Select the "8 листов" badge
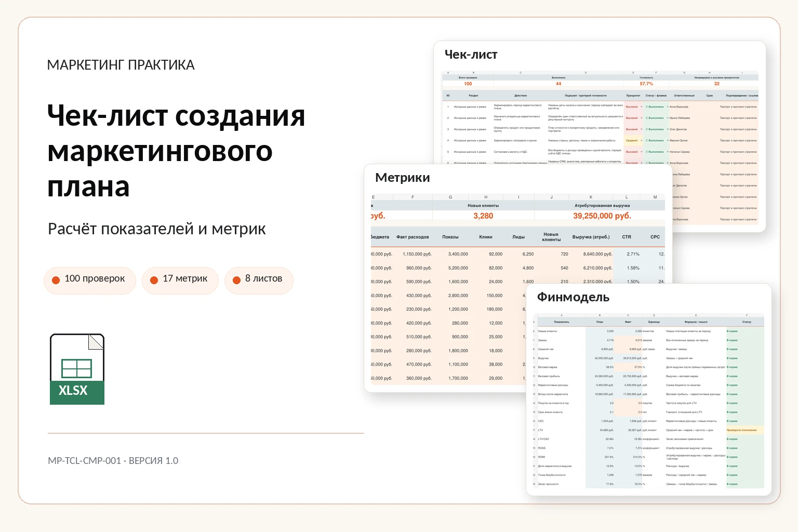 (x=259, y=281)
